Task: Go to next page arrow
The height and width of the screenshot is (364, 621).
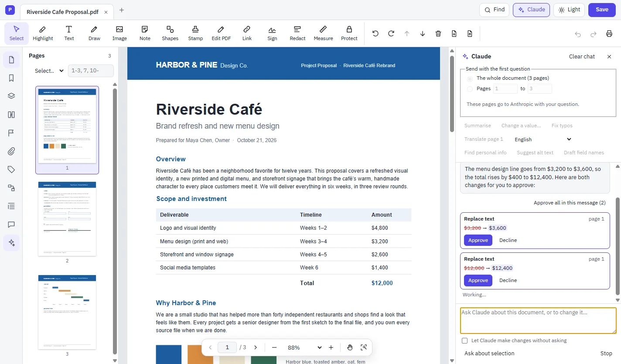Action: pyautogui.click(x=256, y=347)
